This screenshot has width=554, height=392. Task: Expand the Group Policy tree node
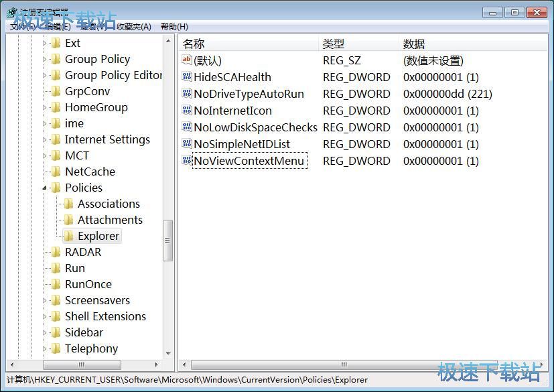pyautogui.click(x=44, y=60)
